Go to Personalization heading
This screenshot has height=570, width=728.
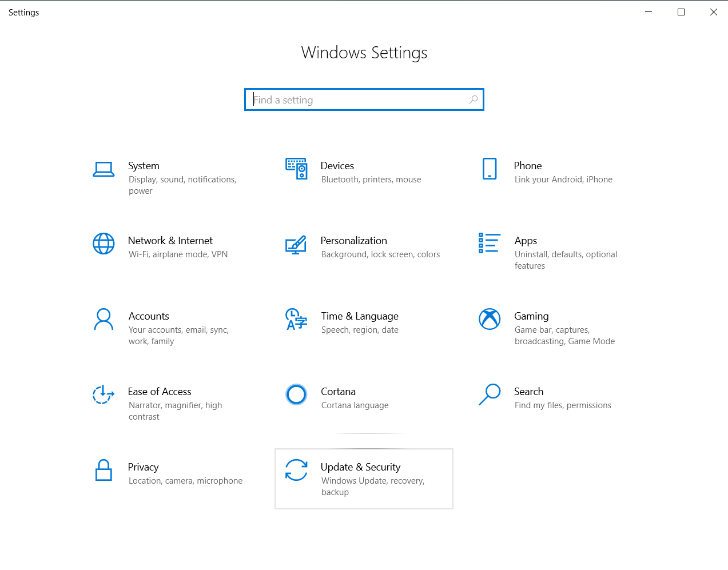click(x=354, y=241)
